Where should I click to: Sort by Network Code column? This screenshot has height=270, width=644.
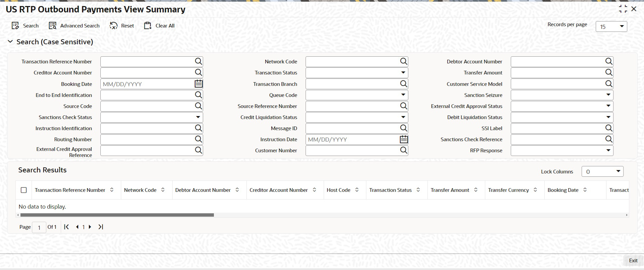pyautogui.click(x=163, y=190)
